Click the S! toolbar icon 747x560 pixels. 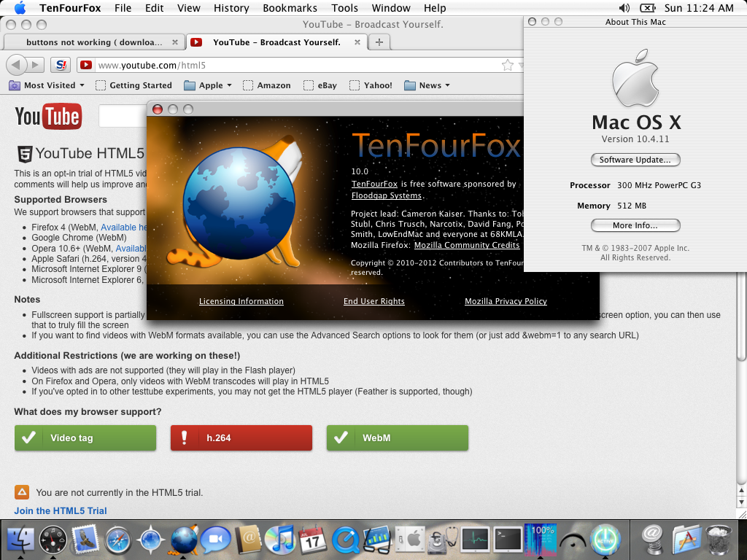(61, 65)
